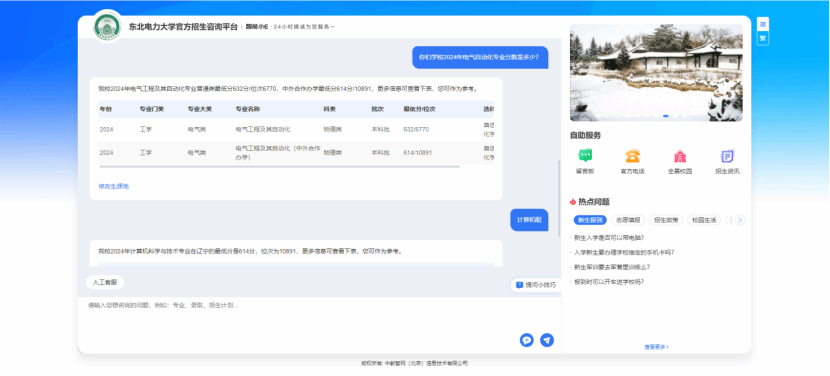
Task: Click the 批次 column header
Action: (x=377, y=109)
